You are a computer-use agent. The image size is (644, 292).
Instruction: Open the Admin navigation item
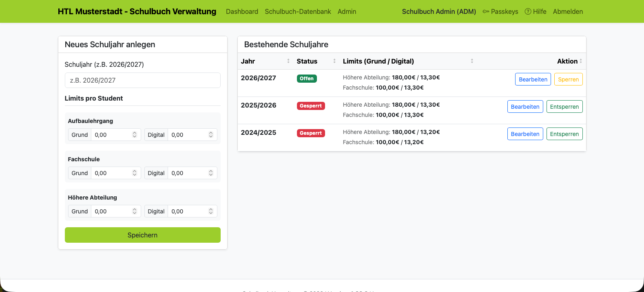point(347,11)
